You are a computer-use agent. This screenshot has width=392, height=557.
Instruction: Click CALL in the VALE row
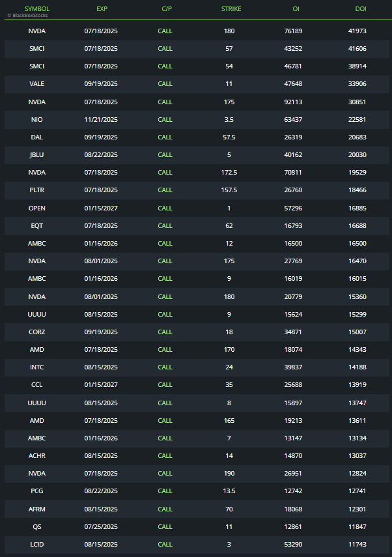pos(165,84)
